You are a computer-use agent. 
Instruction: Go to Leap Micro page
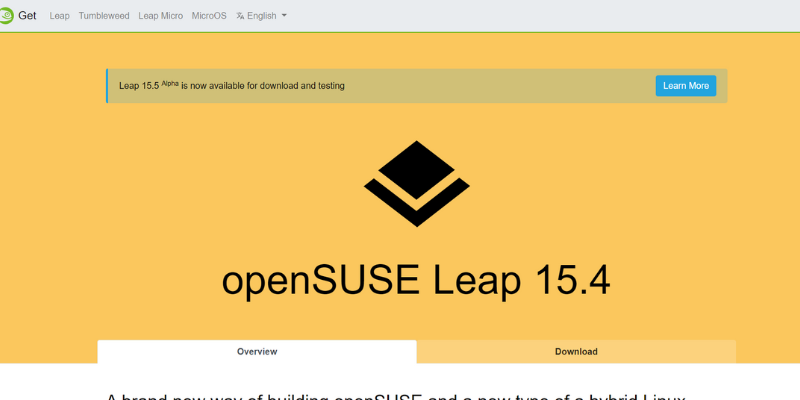[160, 16]
